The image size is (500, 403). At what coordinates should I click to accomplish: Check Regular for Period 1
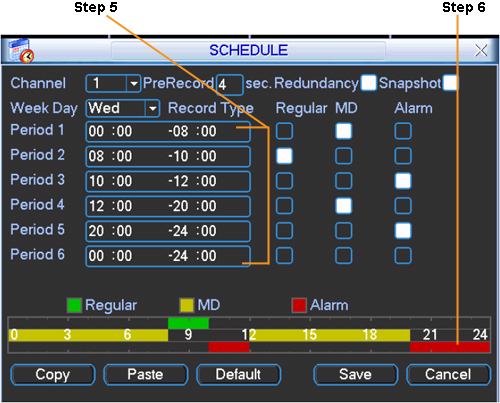tap(284, 131)
